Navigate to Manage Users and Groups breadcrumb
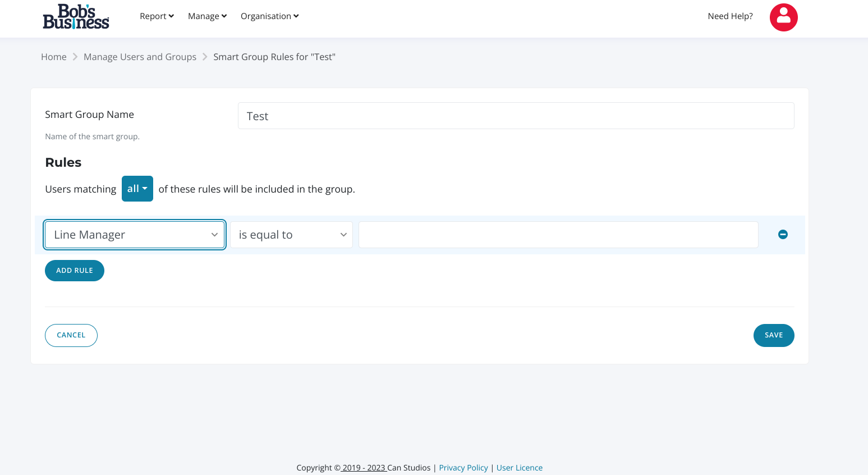Screen dimensions: 868x475 [140, 57]
